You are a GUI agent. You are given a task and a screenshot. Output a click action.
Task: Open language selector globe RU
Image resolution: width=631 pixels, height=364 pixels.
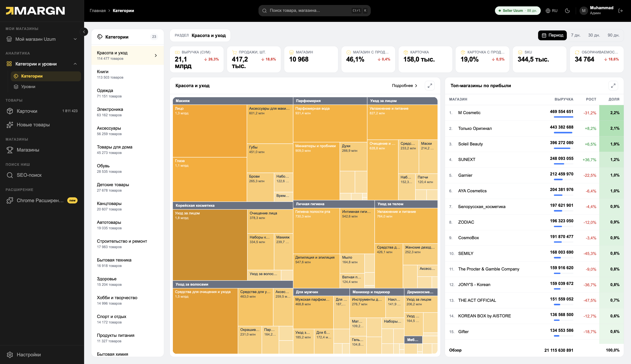551,11
